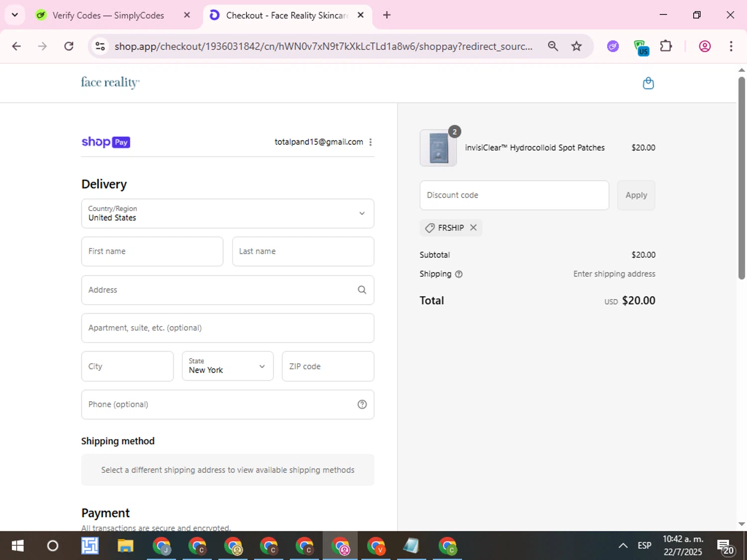
Task: Open the tab search dropdown arrow
Action: [14, 15]
